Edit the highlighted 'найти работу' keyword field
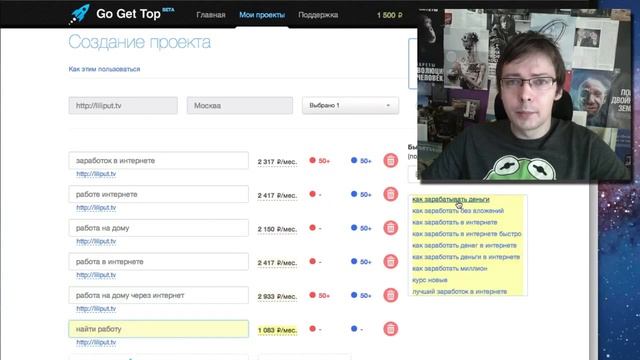The width and height of the screenshot is (640, 360). 158,329
